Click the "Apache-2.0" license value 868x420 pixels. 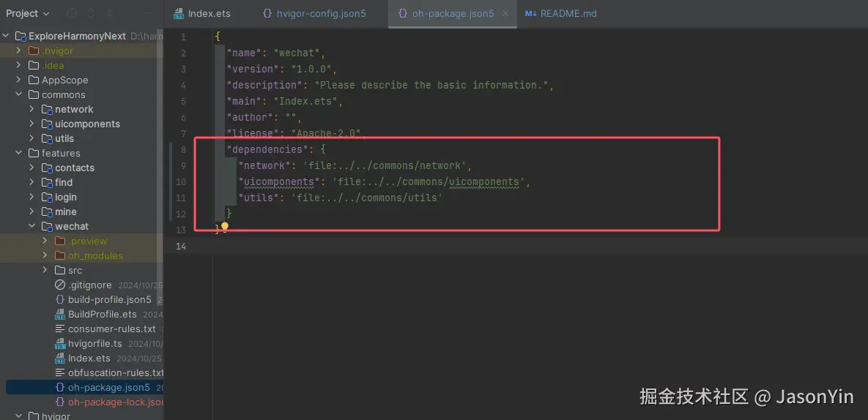coord(325,133)
